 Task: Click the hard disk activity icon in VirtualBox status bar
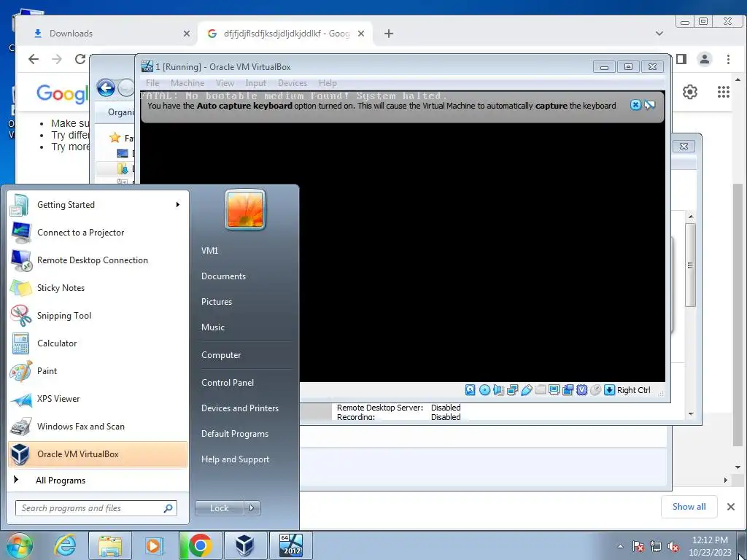pyautogui.click(x=471, y=390)
